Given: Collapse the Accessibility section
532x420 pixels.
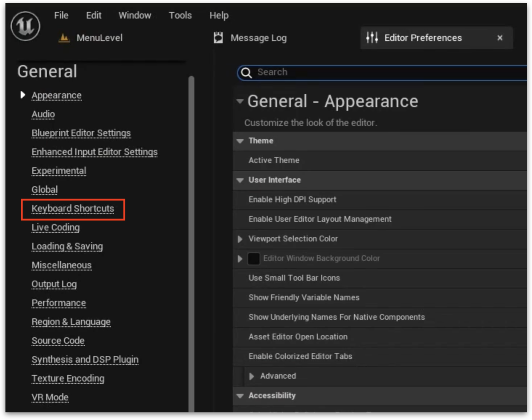Looking at the screenshot, I should coord(240,396).
